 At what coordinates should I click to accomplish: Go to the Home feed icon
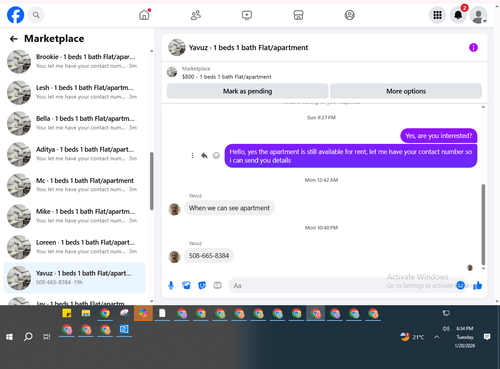pyautogui.click(x=144, y=15)
